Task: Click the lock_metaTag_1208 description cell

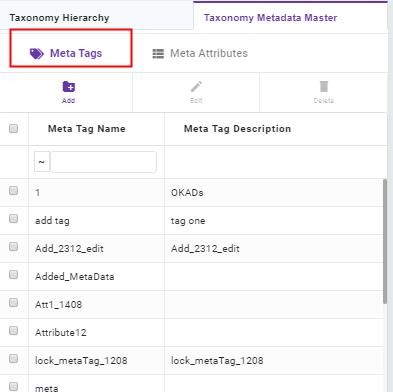Action: click(x=273, y=361)
